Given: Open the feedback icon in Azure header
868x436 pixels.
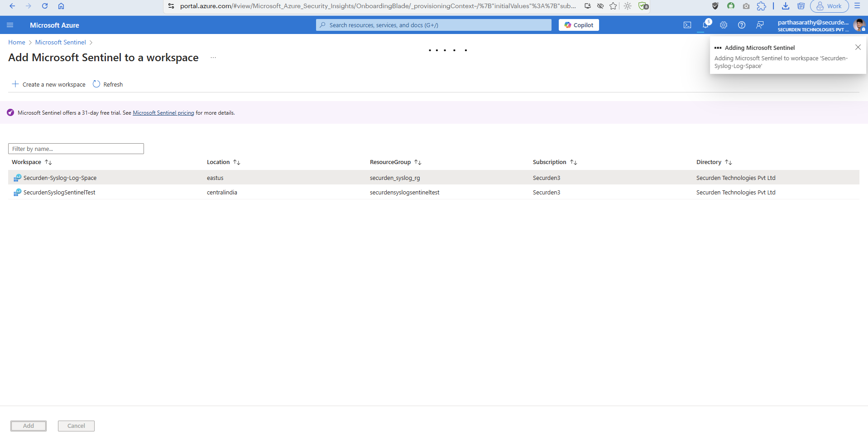Looking at the screenshot, I should [x=760, y=25].
